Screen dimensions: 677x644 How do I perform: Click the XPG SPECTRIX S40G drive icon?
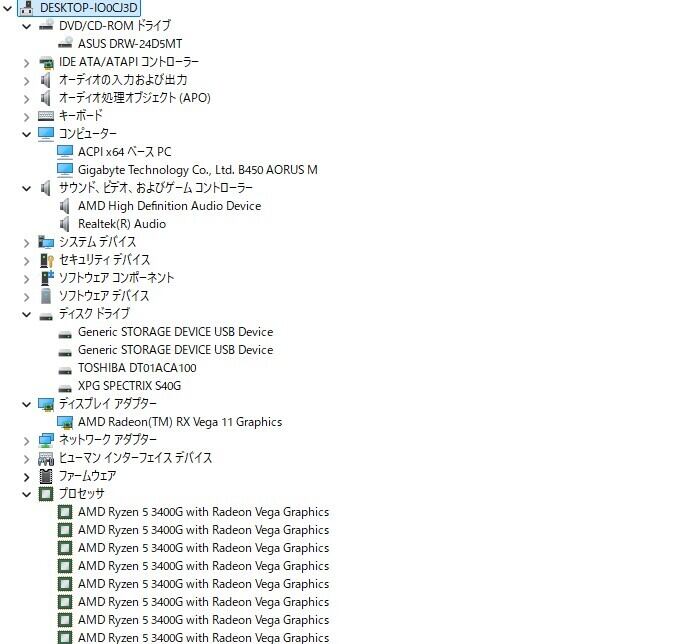(65, 388)
